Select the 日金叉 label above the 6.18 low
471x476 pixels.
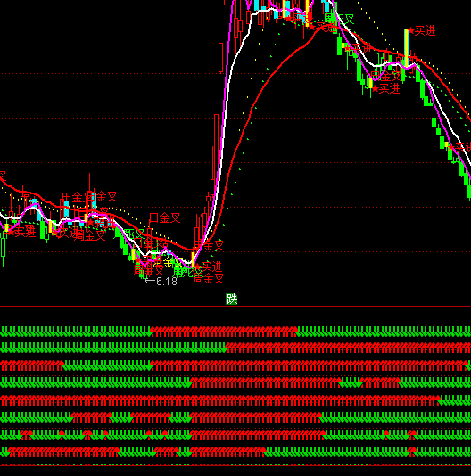point(165,218)
